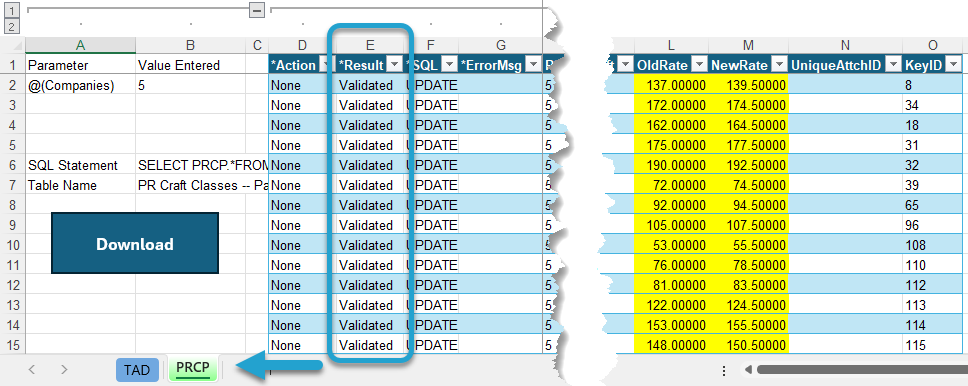The width and height of the screenshot is (968, 386).
Task: Click the OldRate header cell text
Action: point(663,65)
